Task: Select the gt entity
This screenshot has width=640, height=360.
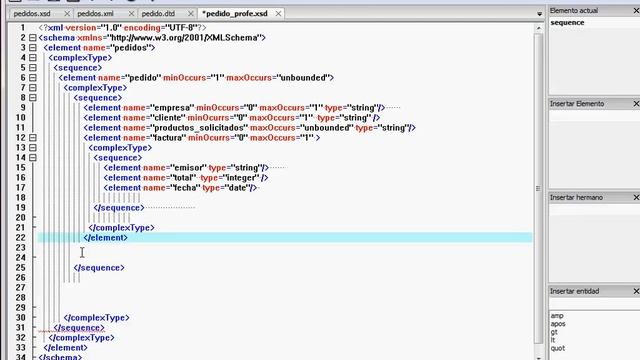Action: click(x=554, y=332)
